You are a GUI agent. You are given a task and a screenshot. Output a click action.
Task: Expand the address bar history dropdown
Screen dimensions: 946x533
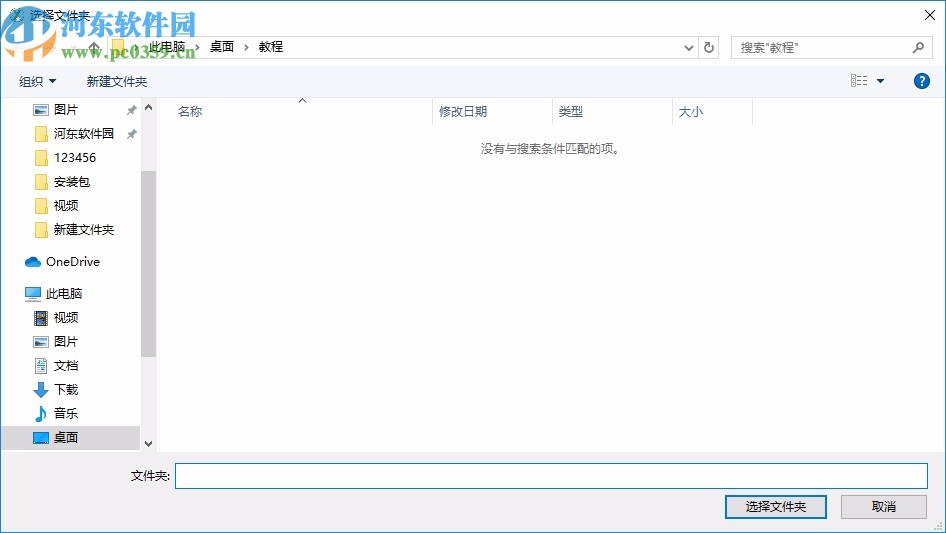point(688,48)
